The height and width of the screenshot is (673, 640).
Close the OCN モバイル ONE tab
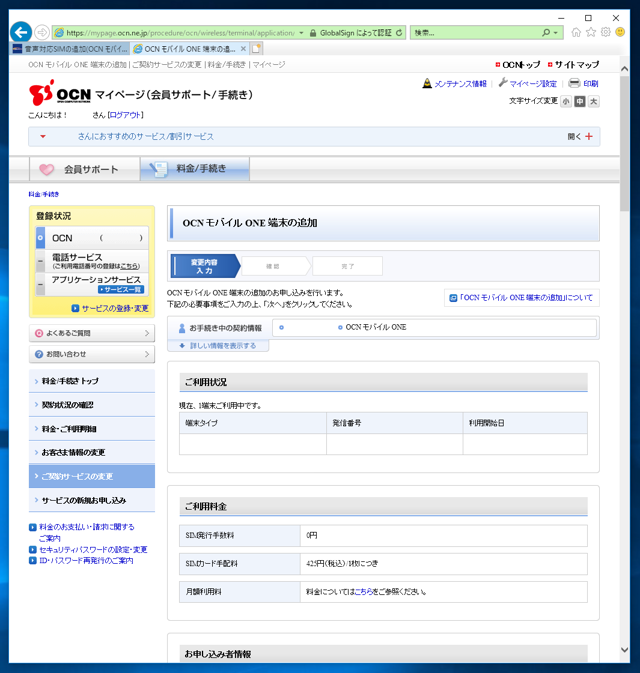click(x=243, y=49)
